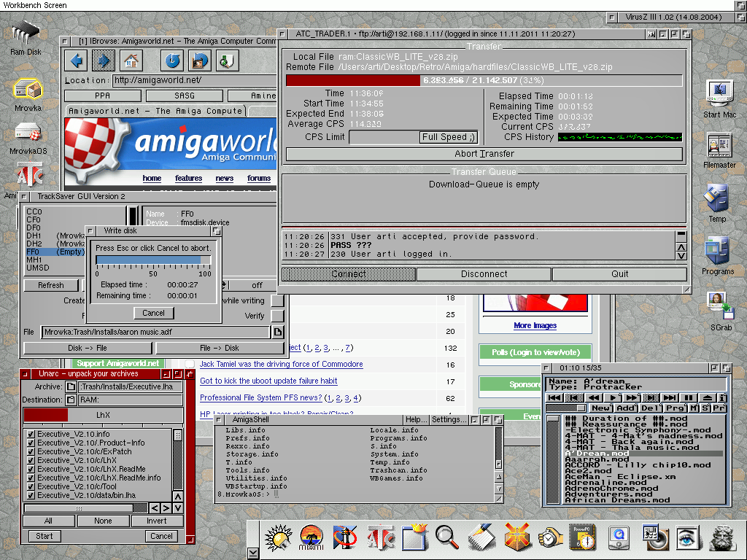
Task: Go forward in the IBrowse toolbar
Action: pos(104,61)
